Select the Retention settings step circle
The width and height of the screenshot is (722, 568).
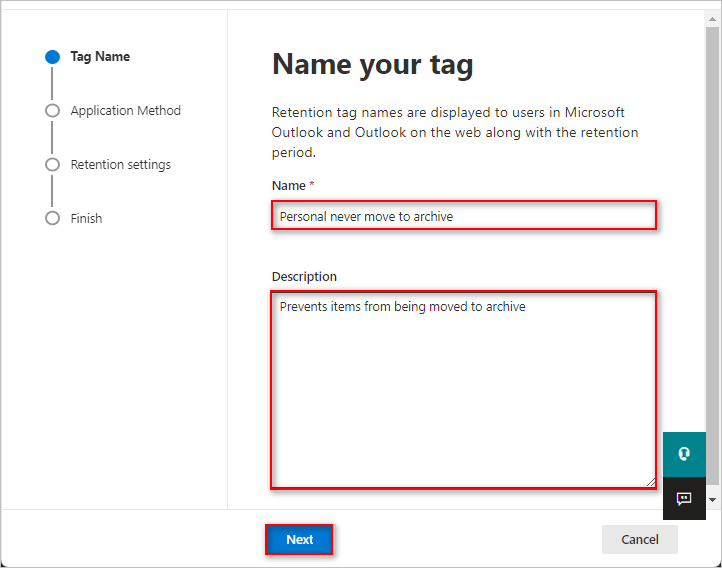[x=52, y=165]
